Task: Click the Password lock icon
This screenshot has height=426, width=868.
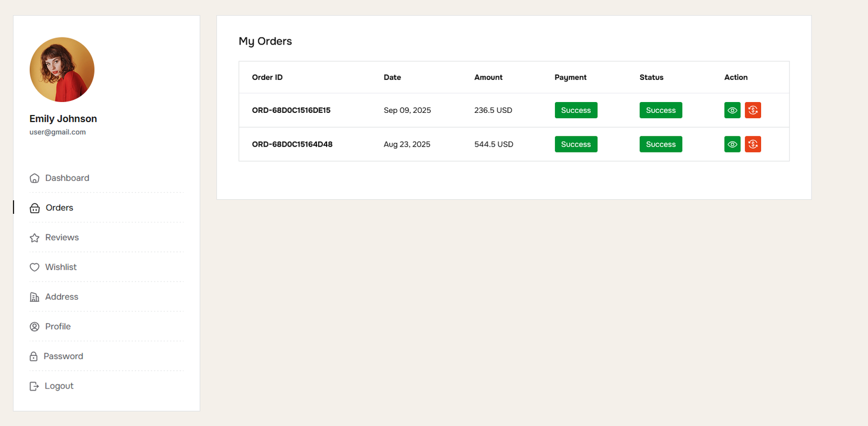Action: click(34, 357)
